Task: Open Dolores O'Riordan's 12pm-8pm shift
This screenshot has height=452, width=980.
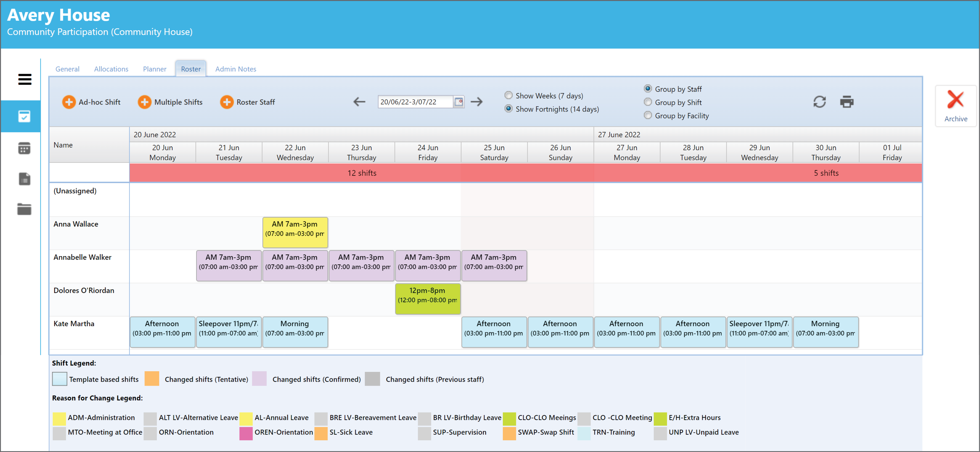Action: pyautogui.click(x=428, y=299)
